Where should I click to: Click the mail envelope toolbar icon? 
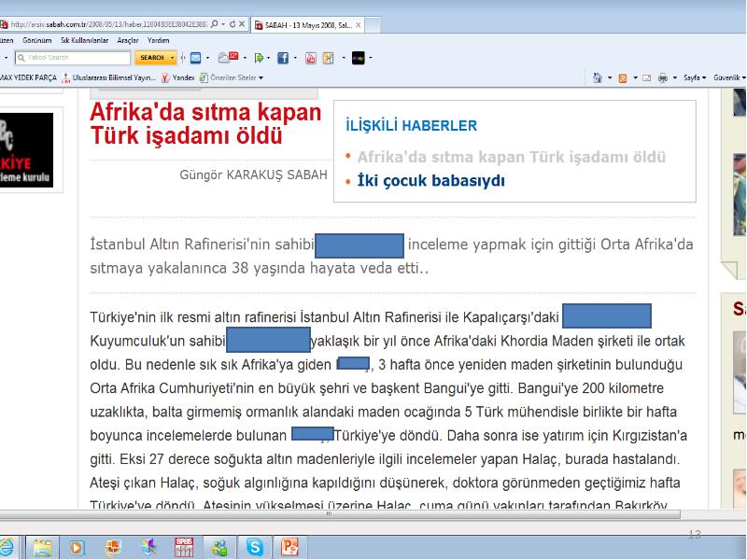tap(195, 58)
